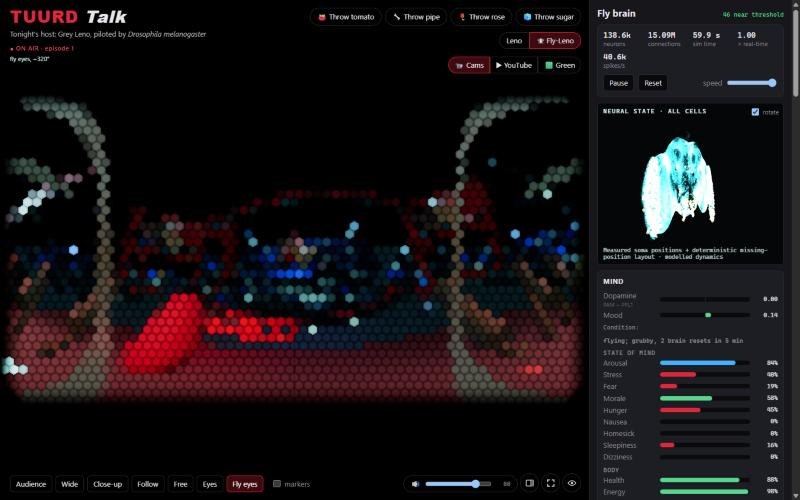Select the Follow camera

(147, 484)
